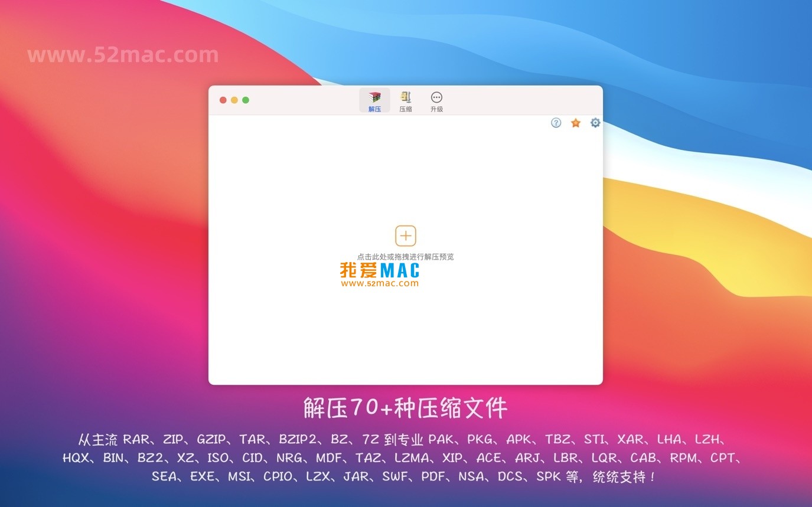This screenshot has width=812, height=507.
Task: Minimize the window with the yellow button
Action: [234, 100]
